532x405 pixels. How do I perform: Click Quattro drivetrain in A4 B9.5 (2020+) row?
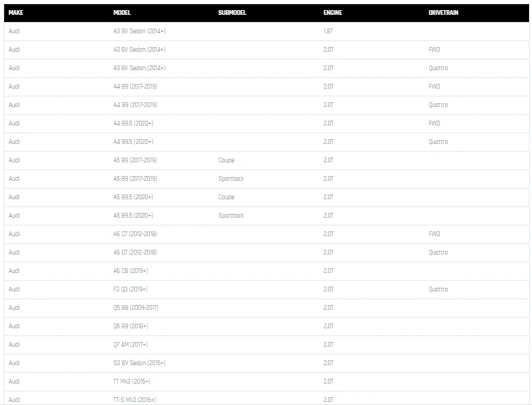[x=438, y=142]
